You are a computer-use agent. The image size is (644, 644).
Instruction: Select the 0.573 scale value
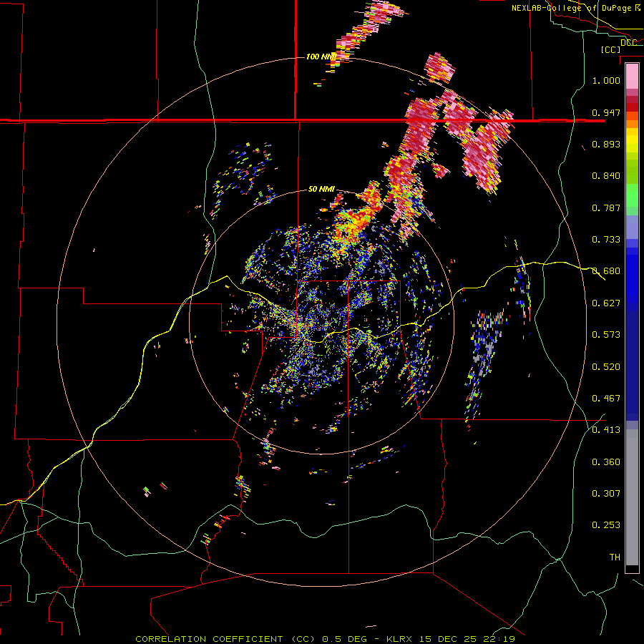[x=606, y=335]
